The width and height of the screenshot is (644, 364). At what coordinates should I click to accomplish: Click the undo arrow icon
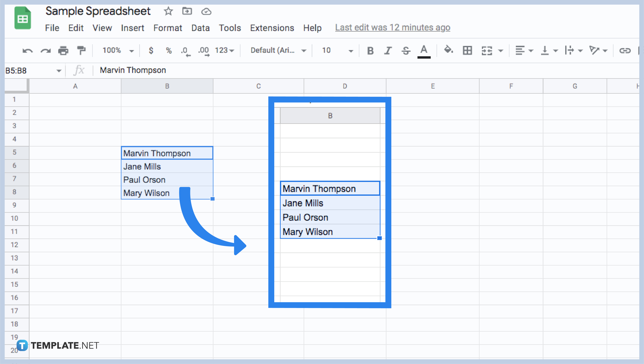coord(27,50)
